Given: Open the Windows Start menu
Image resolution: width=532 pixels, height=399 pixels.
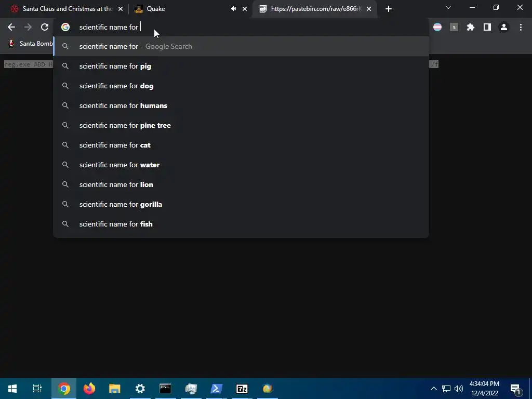Looking at the screenshot, I should click(x=12, y=389).
